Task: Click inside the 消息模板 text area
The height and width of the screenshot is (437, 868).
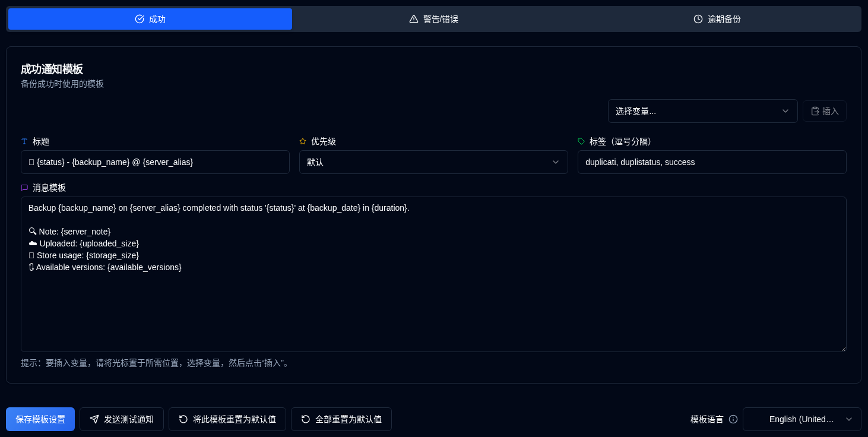Action: 433,274
